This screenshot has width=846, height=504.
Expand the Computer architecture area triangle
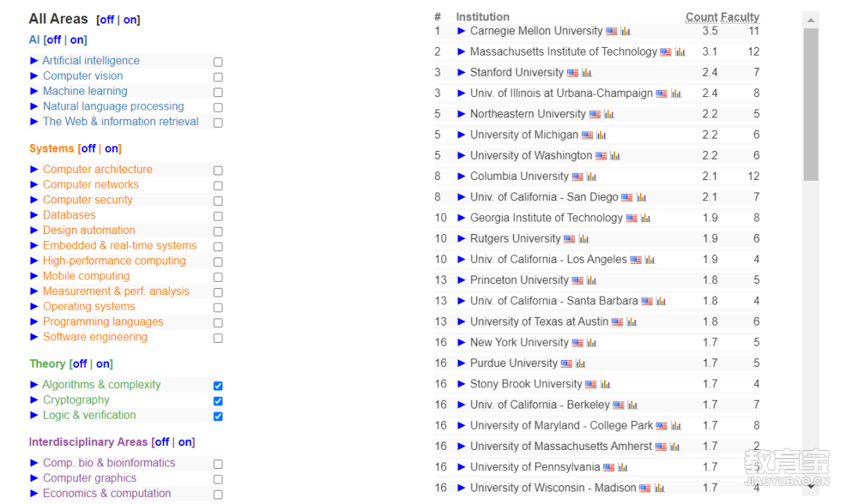34,169
